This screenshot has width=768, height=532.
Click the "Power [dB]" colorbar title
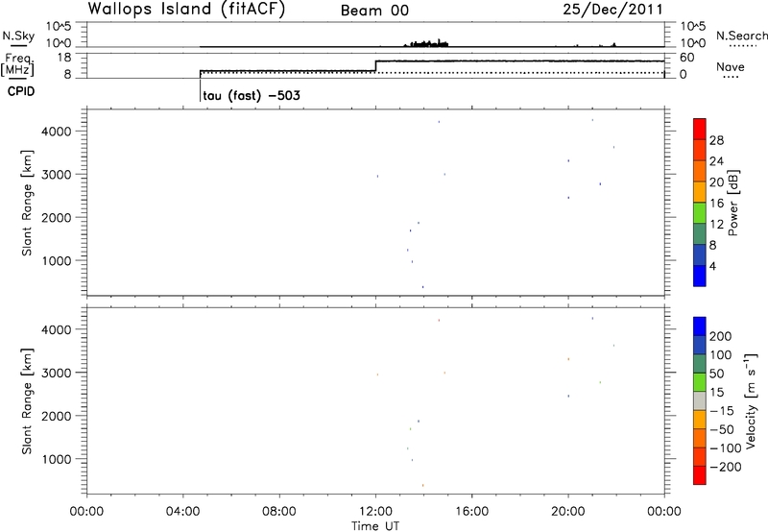point(732,203)
